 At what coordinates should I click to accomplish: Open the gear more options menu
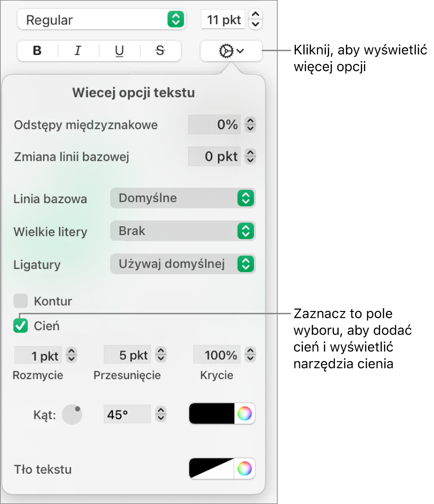231,51
